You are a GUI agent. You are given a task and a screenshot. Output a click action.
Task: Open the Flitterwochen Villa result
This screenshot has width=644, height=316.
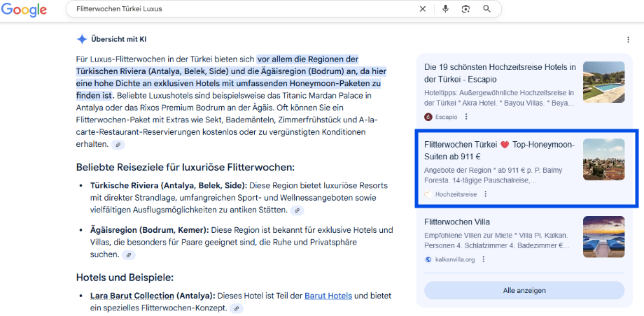(456, 222)
